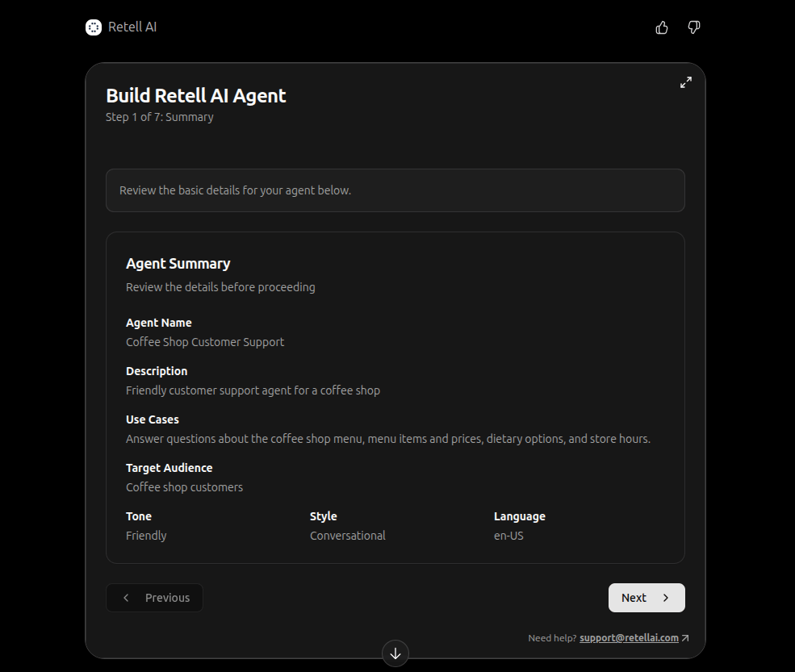Click the Step 1 of 7: Summary text
Viewport: 795px width, 672px height.
point(160,117)
